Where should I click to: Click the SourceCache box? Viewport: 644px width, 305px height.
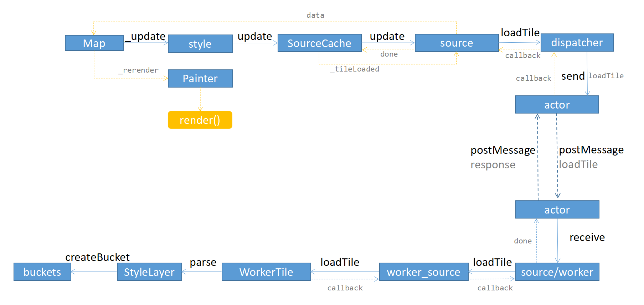coord(319,43)
